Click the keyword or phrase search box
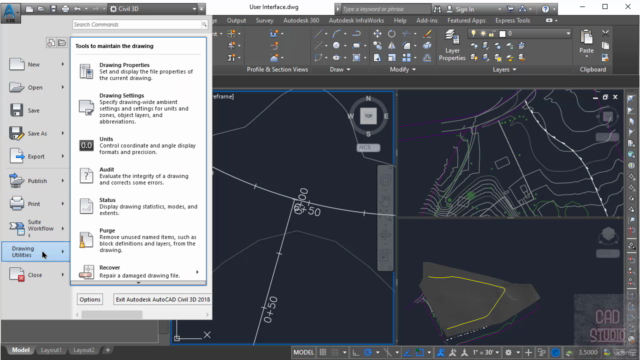This screenshot has width=640, height=360. pos(386,9)
